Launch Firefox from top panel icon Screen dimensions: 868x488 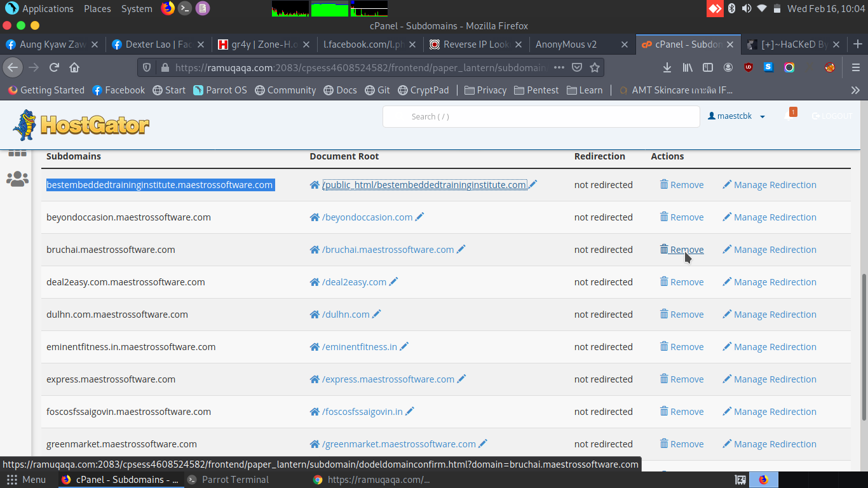pos(168,8)
